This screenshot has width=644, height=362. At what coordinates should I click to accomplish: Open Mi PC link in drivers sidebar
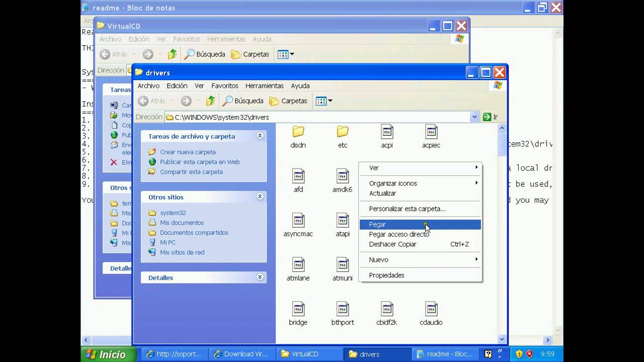point(168,242)
